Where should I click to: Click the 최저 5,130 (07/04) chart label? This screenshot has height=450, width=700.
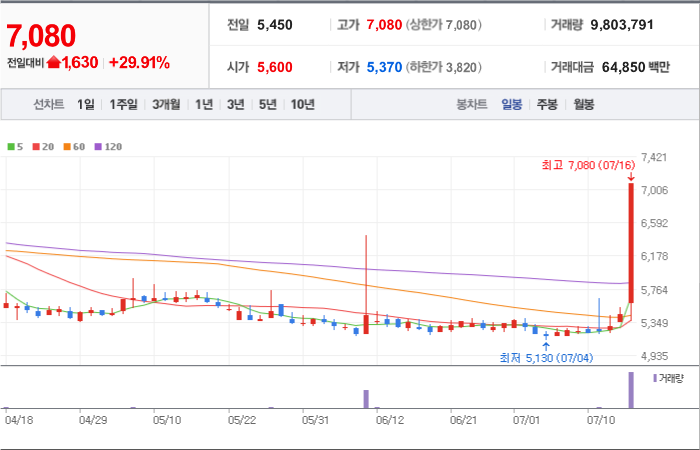(x=546, y=358)
